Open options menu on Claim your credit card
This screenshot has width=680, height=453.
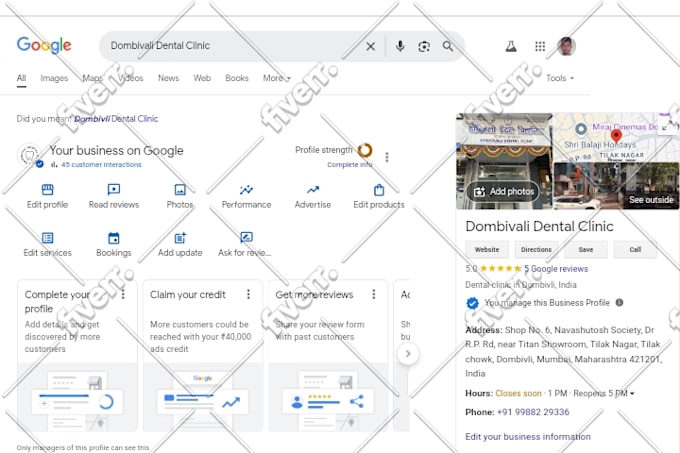point(248,294)
